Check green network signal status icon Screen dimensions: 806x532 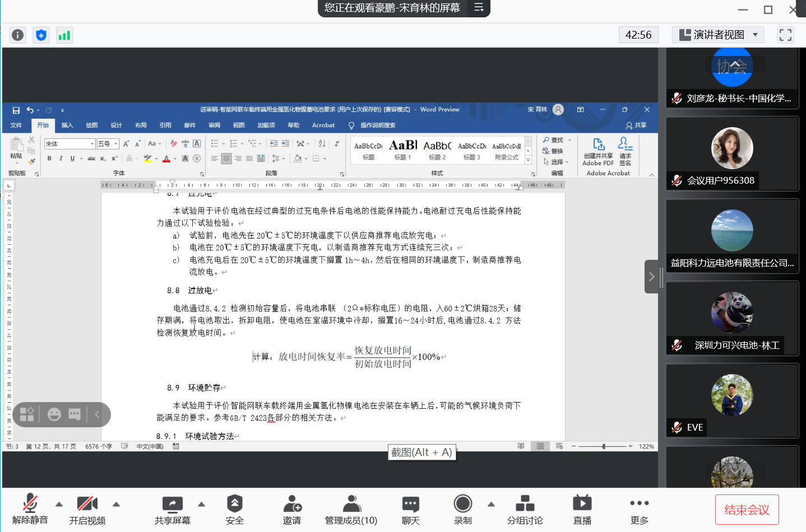[64, 35]
